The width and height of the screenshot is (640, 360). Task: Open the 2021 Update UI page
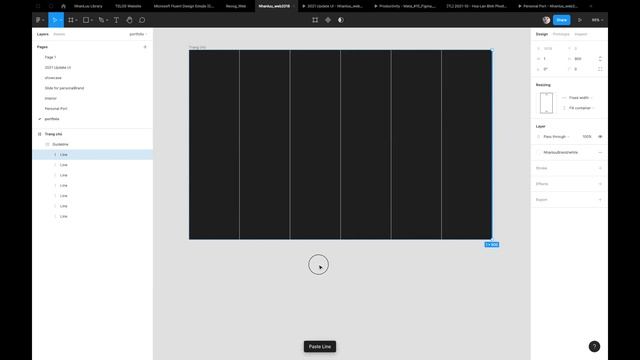click(x=58, y=68)
